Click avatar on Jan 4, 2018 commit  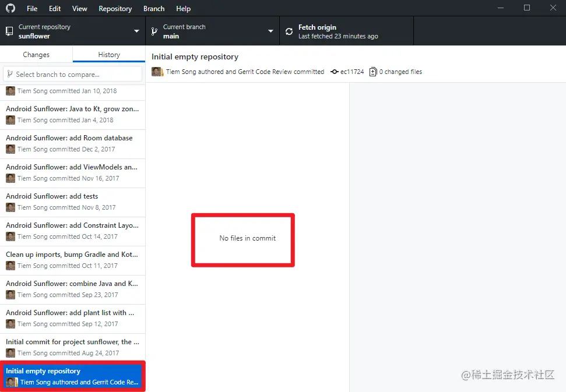click(10, 120)
